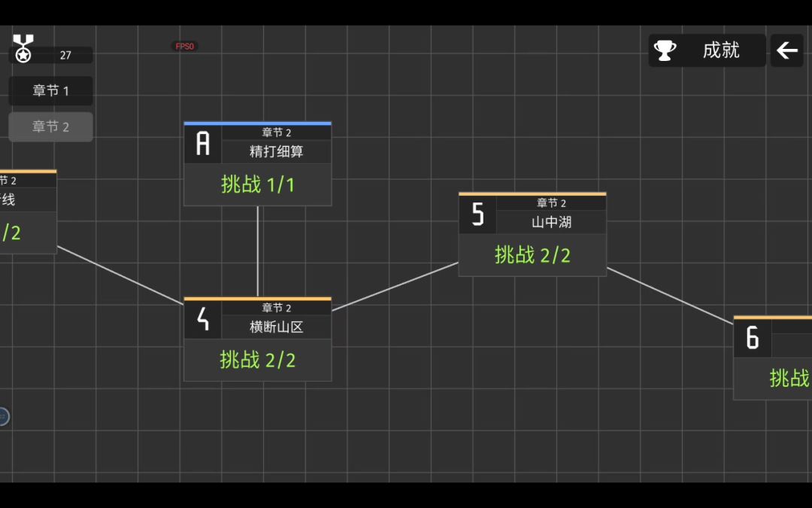Click the trophy icon beside 成就
The width and height of the screenshot is (812, 508).
pyautogui.click(x=665, y=50)
